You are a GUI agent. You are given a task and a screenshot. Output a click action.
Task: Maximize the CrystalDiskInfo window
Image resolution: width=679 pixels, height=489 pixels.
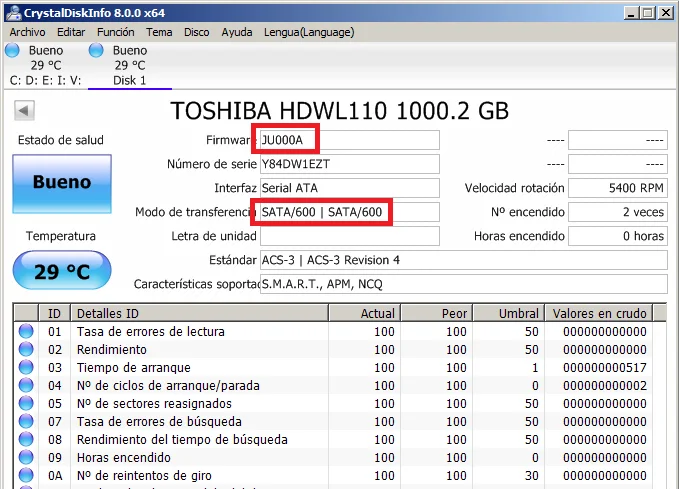point(648,13)
